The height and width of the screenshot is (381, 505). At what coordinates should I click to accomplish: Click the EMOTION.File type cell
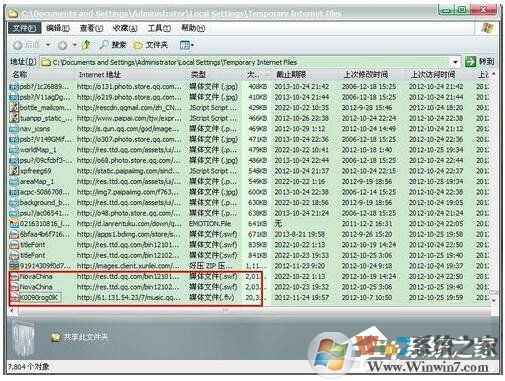(x=210, y=224)
